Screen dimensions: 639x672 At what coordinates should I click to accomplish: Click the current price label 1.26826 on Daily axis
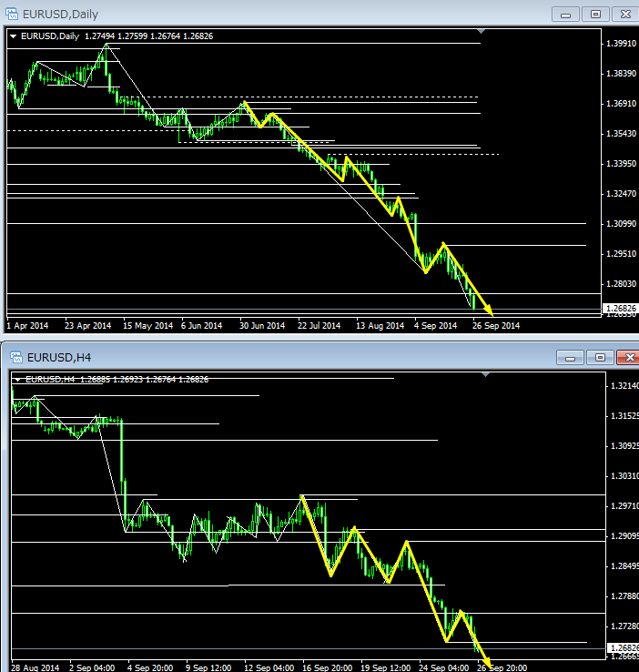[620, 309]
